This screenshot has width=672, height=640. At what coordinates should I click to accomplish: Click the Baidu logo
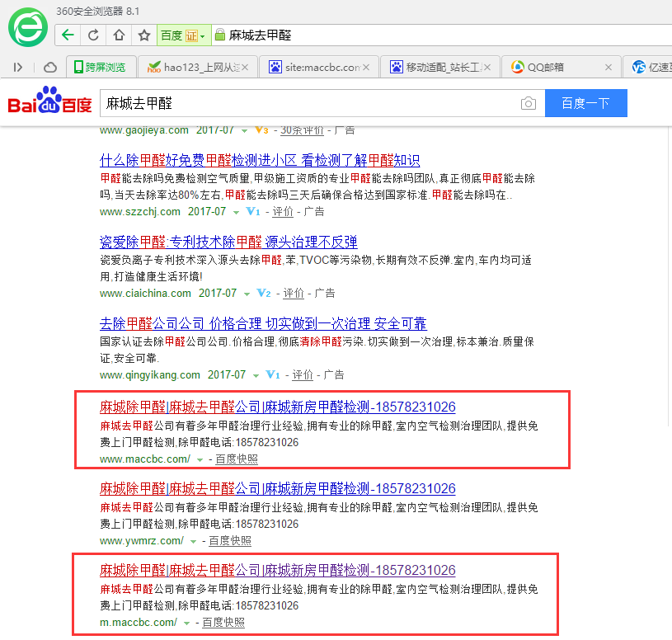[x=49, y=101]
